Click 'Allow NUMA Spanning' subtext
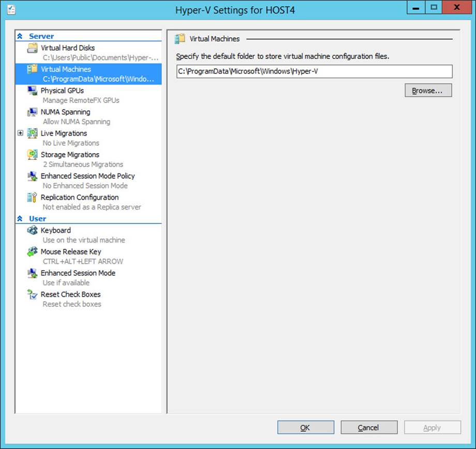 77,122
